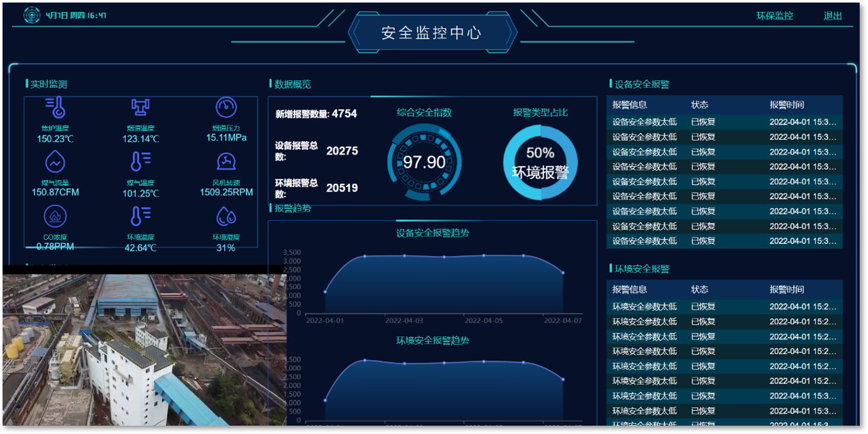Click the 50% 环境报警 donut chart
Screen dimensions: 868x434
(x=540, y=162)
